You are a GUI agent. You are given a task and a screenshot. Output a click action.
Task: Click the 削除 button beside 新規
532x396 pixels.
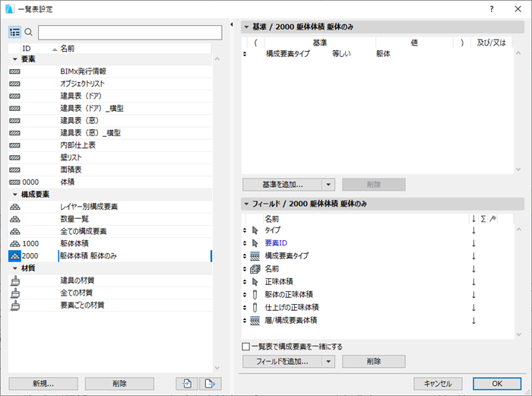click(x=119, y=384)
